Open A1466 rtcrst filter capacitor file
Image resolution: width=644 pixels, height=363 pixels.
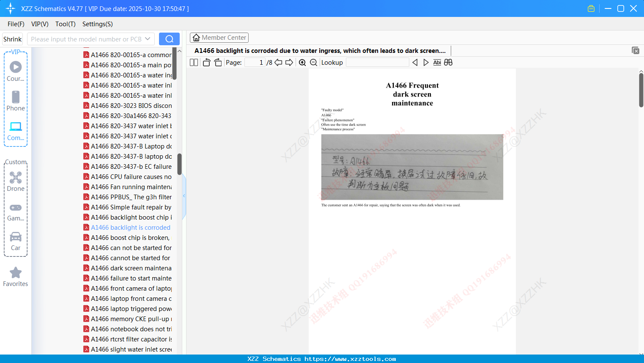click(127, 339)
